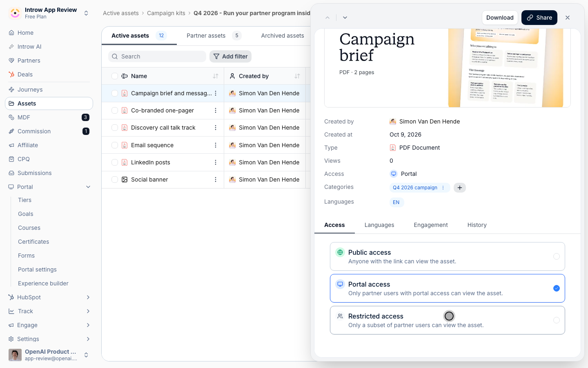
Task: Click the Home house icon in sidebar
Action: pyautogui.click(x=11, y=33)
